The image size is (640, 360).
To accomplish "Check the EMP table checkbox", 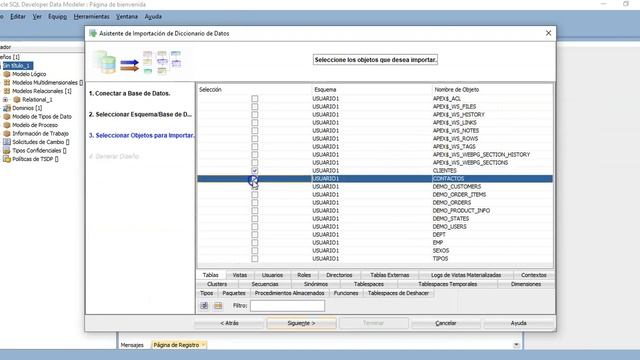I will (x=255, y=242).
